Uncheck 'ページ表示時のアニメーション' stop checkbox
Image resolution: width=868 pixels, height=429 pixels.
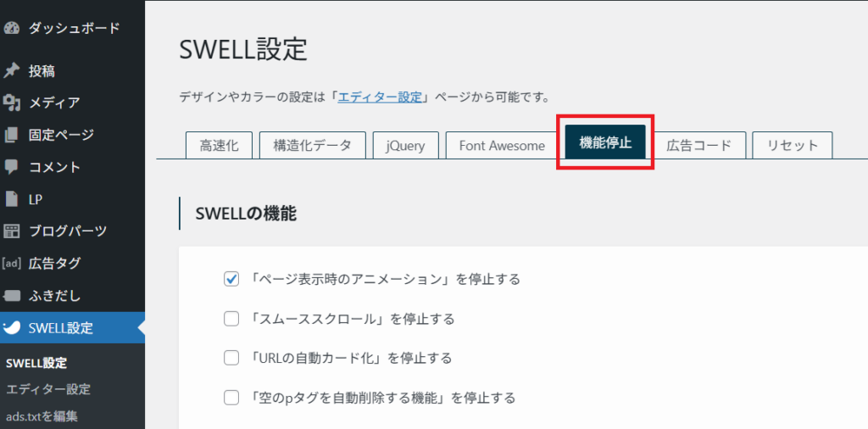pyautogui.click(x=231, y=279)
